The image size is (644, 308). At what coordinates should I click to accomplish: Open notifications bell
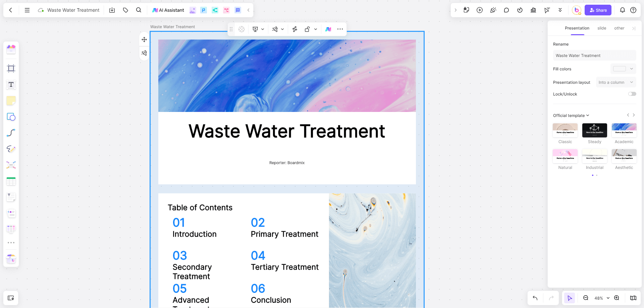(623, 10)
